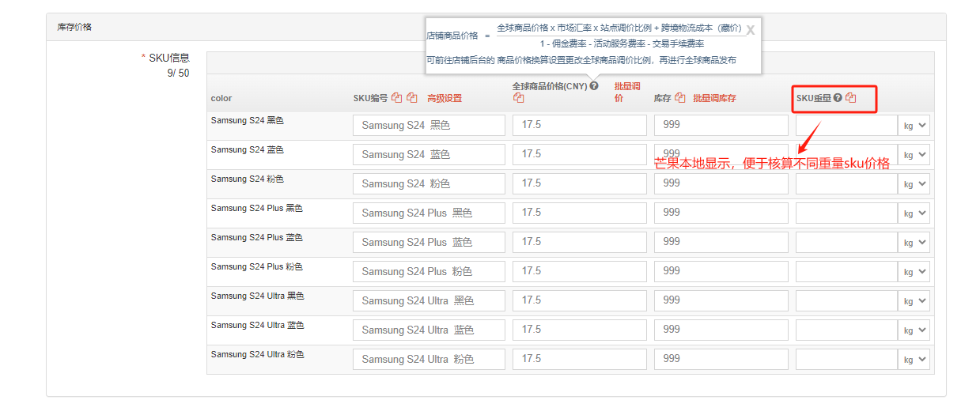This screenshot has height=400, width=980.
Task: Open kg unit dropdown for Samsung S24 Ultra 蓝色
Action: (915, 330)
